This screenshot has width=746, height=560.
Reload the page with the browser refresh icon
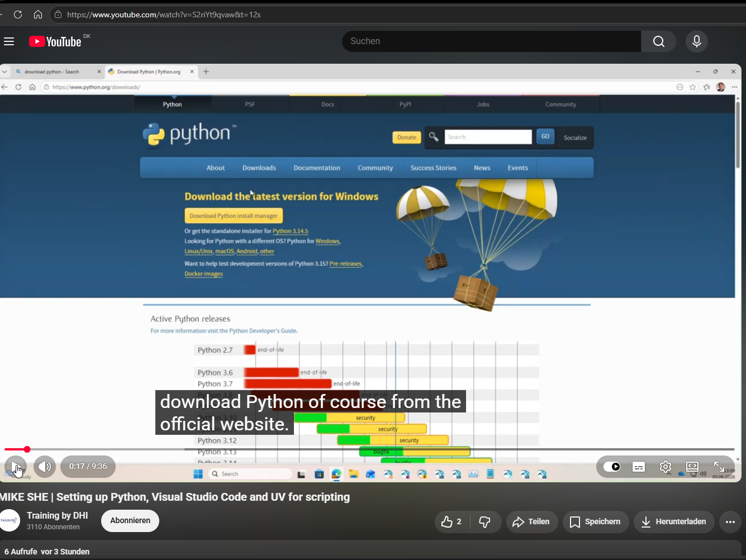coord(18,15)
